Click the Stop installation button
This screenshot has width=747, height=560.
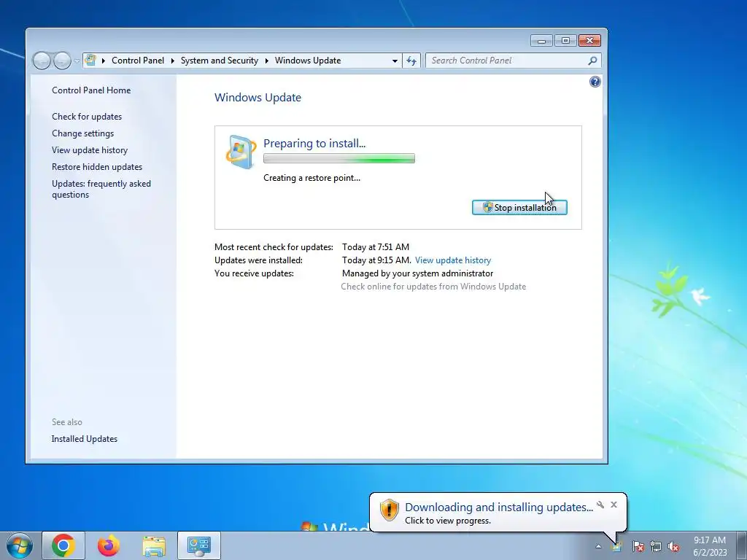[519, 208]
